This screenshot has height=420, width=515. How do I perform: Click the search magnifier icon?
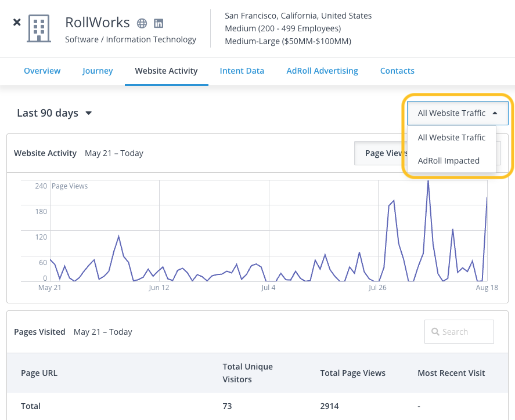435,332
